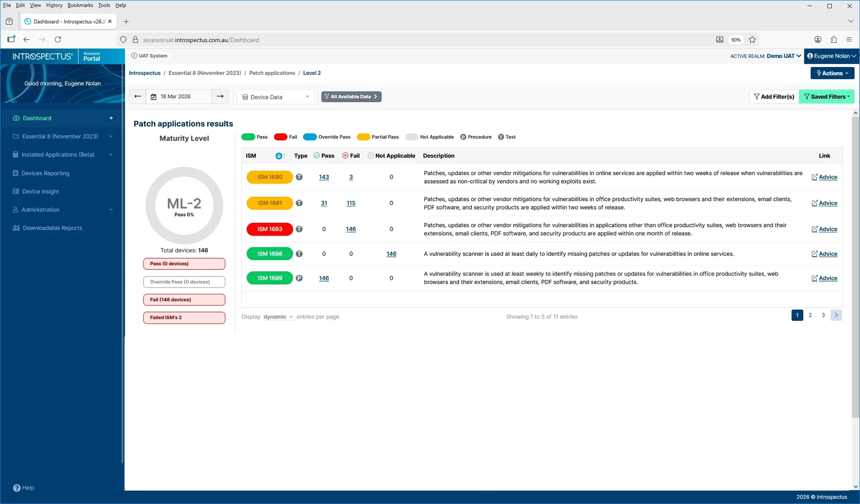Click the ISM 1691 partial pass badge
This screenshot has width=860, height=504.
point(270,203)
